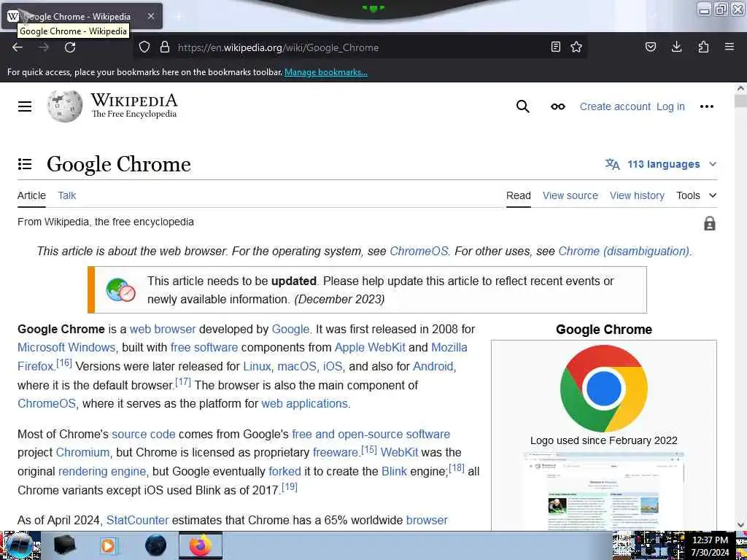Open the View history tab
747x560 pixels.
(x=637, y=195)
